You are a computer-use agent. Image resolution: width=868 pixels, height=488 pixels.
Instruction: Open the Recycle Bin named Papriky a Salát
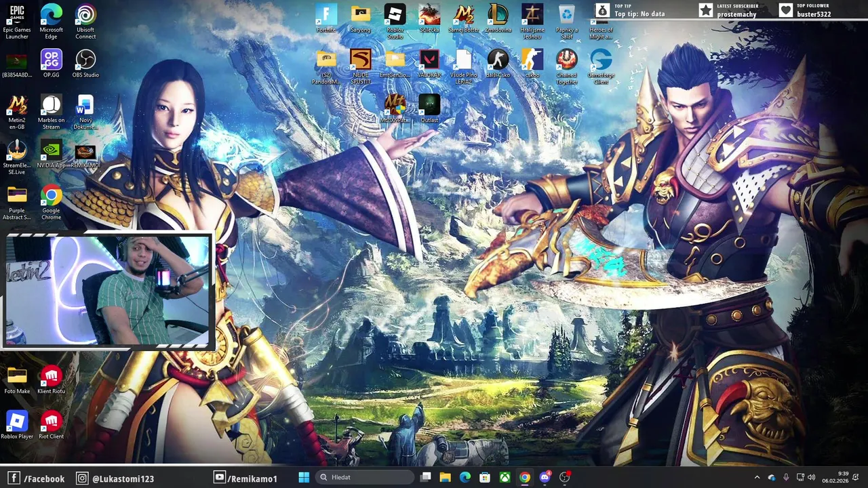coord(567,22)
